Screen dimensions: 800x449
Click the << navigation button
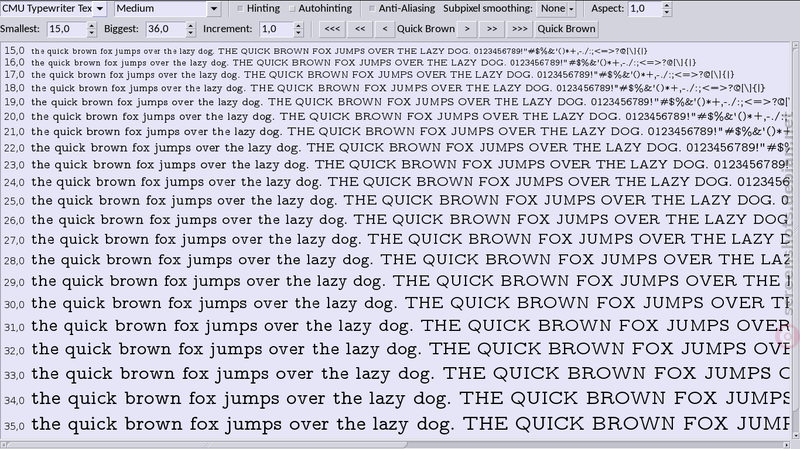[x=360, y=29]
